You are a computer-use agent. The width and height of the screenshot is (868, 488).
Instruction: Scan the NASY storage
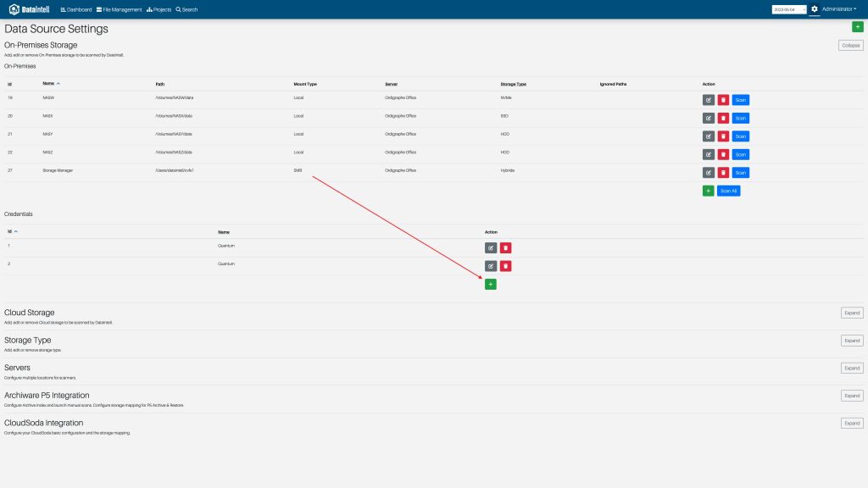tap(741, 136)
